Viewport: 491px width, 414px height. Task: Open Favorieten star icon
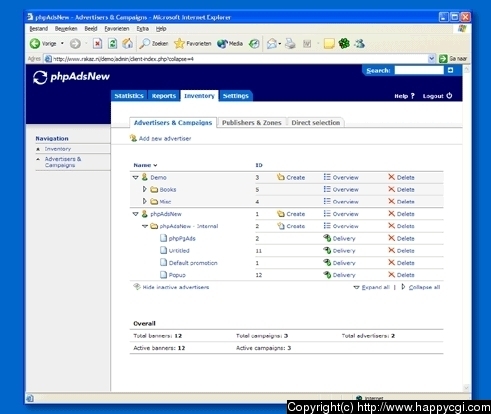[179, 44]
